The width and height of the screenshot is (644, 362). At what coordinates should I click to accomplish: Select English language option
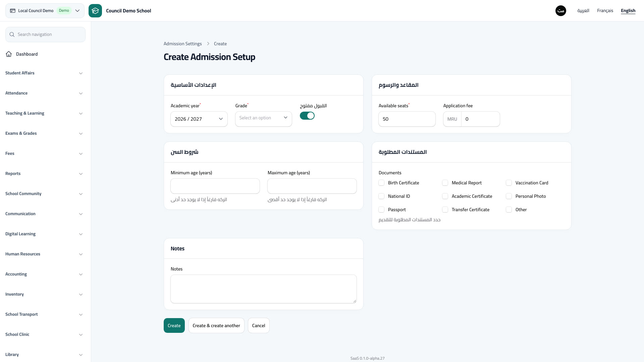(x=628, y=11)
